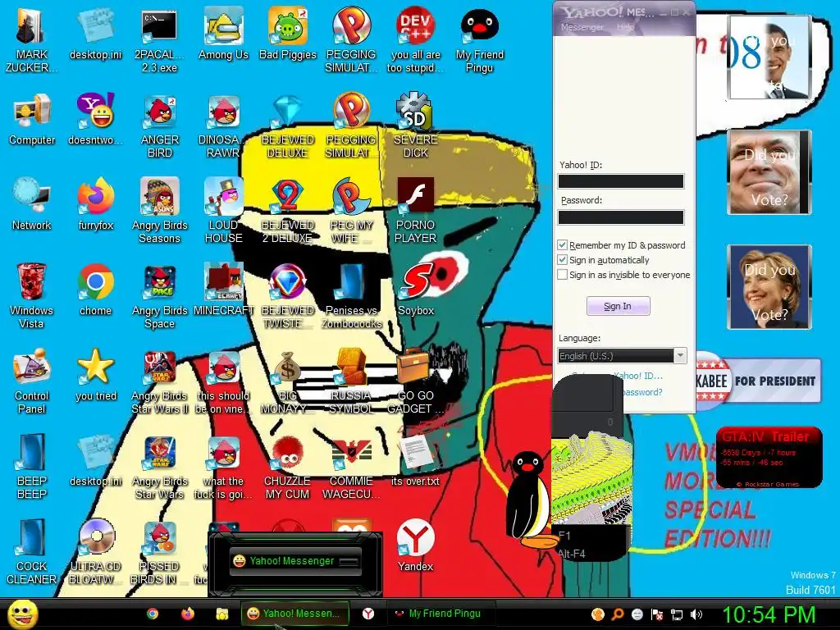The height and width of the screenshot is (630, 840).
Task: Uncheck 'Sign in automatically'
Action: click(x=563, y=260)
